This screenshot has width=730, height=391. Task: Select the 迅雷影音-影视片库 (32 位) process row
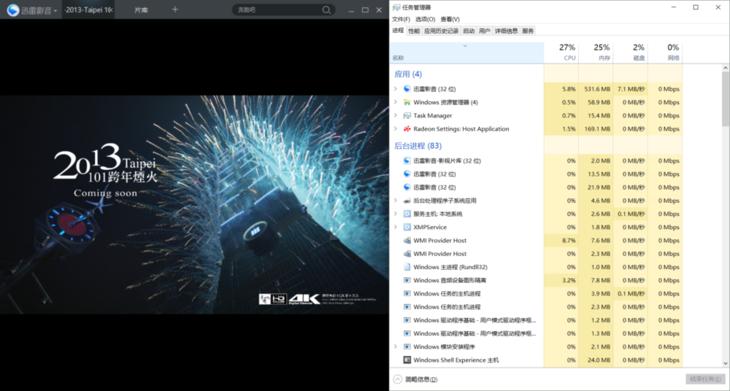coord(536,161)
